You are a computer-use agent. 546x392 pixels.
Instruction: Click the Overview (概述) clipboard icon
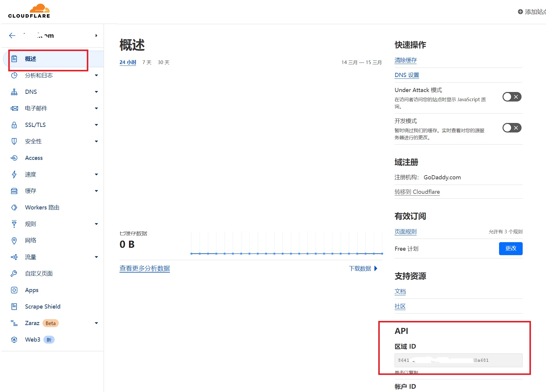(14, 59)
